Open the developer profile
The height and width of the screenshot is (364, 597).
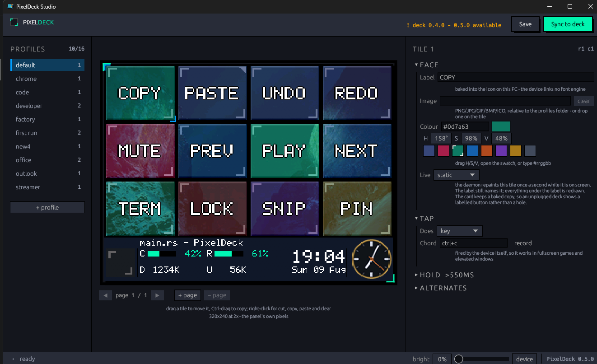47,106
